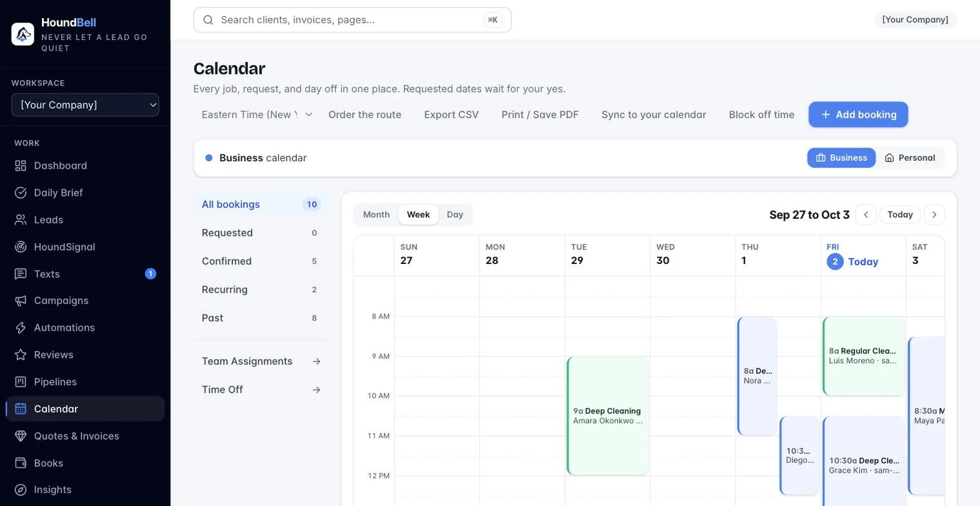The image size is (980, 506).
Task: Show Recurring bookings list
Action: tap(261, 290)
